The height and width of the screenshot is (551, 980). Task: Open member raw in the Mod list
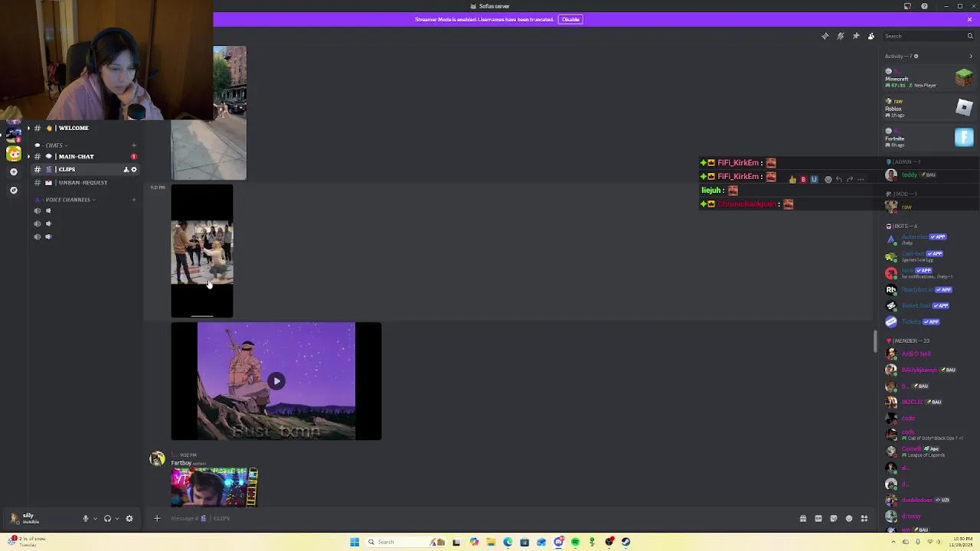[x=929, y=207]
